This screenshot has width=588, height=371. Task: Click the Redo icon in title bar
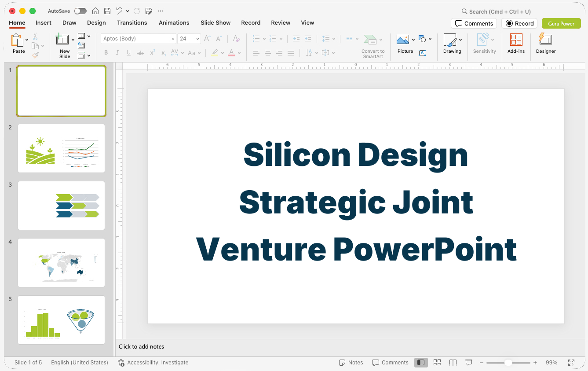tap(136, 11)
